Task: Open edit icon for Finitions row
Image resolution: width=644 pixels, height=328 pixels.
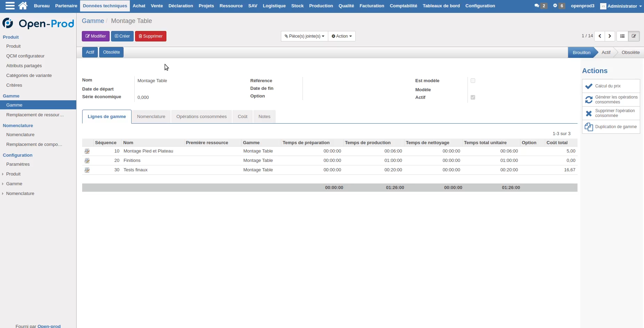Action: point(87,161)
